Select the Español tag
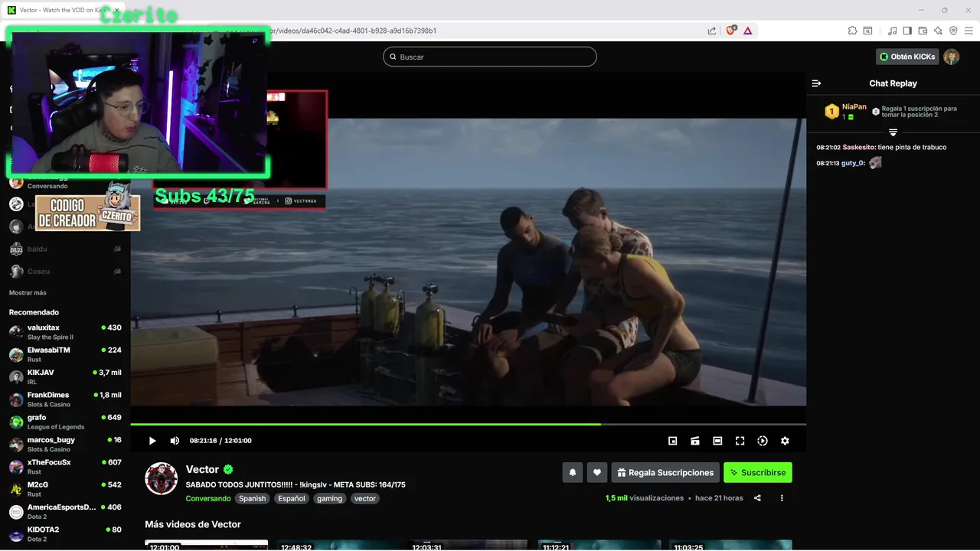980x551 pixels. [x=291, y=498]
